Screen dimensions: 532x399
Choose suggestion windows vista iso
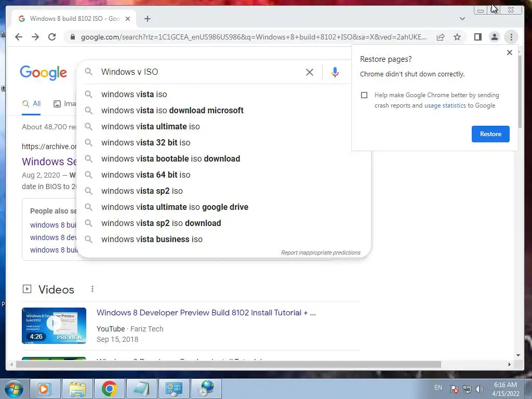[224, 95]
